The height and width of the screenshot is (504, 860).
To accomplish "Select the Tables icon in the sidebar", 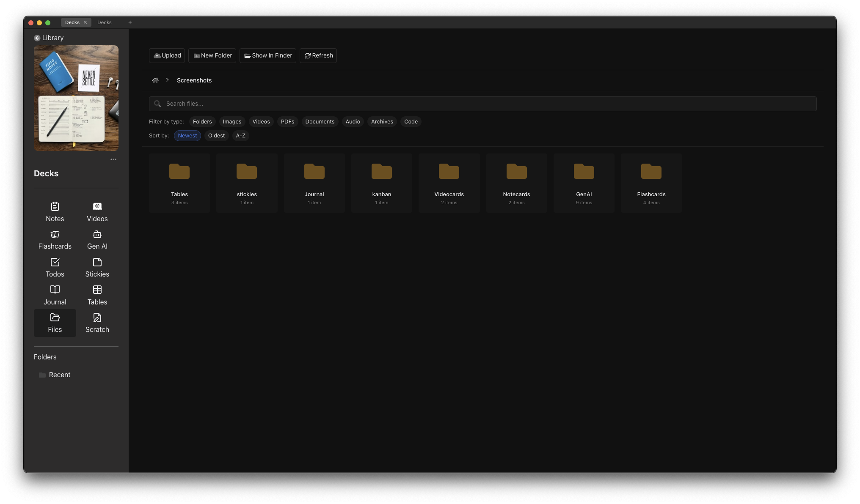I will (97, 295).
